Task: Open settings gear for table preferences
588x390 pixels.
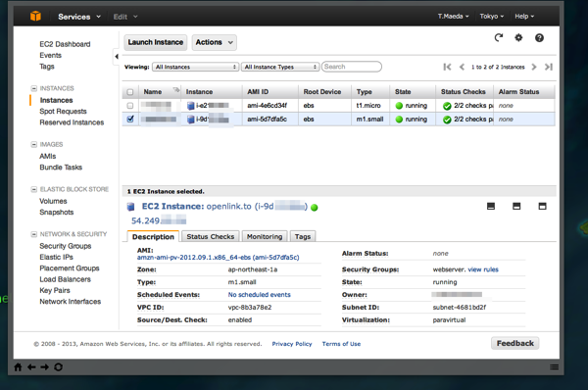Action: point(518,37)
